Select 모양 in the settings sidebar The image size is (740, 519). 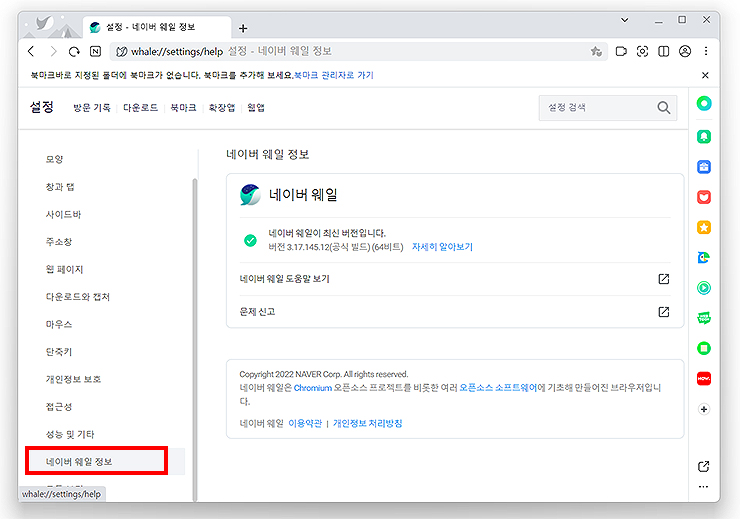(x=54, y=159)
